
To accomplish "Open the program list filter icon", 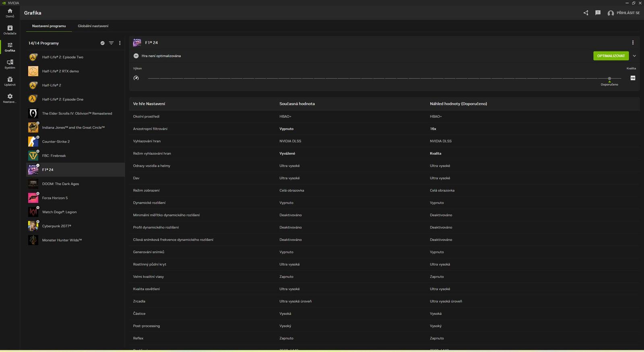I will [x=111, y=43].
